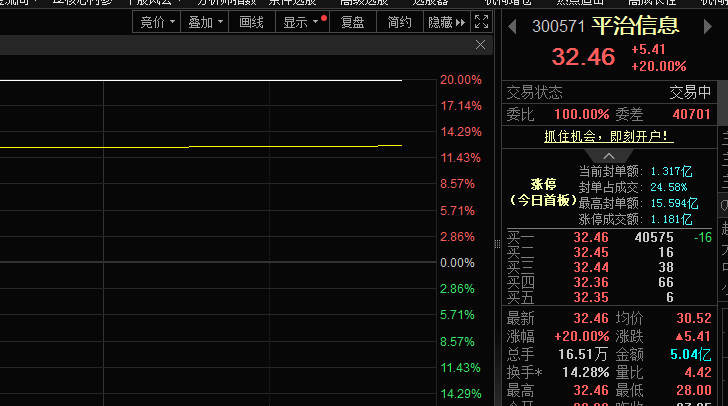Image resolution: width=728 pixels, height=406 pixels.
Task: Close the bar below the toolbar with the X
Action: pos(481,45)
